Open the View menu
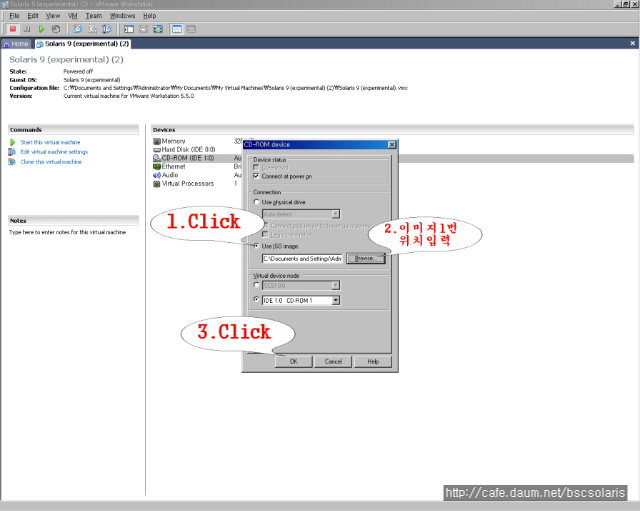640x511 pixels. tap(53, 16)
